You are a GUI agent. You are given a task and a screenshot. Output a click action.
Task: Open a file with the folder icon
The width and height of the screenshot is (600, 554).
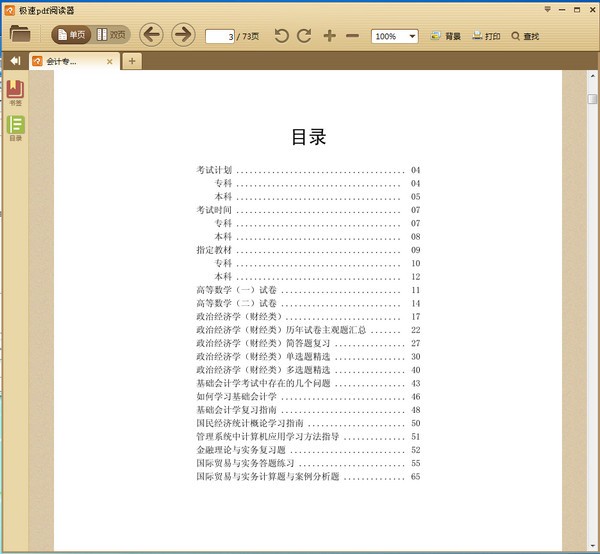click(20, 34)
